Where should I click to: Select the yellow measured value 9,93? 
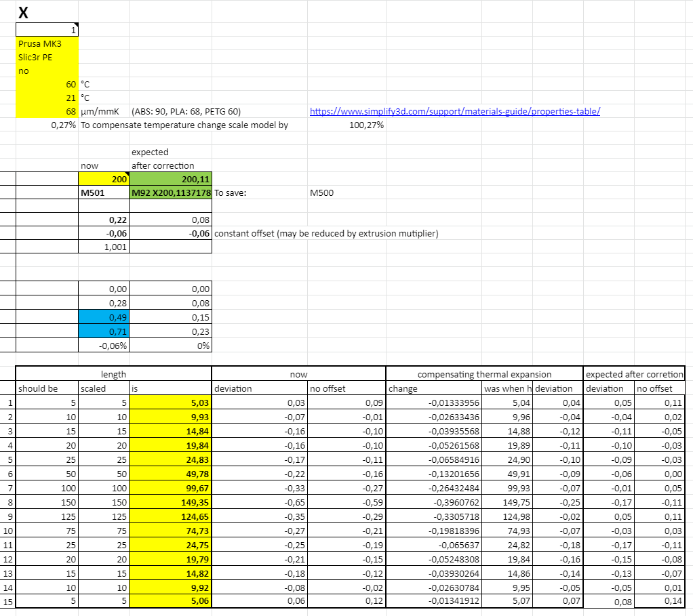[171, 416]
